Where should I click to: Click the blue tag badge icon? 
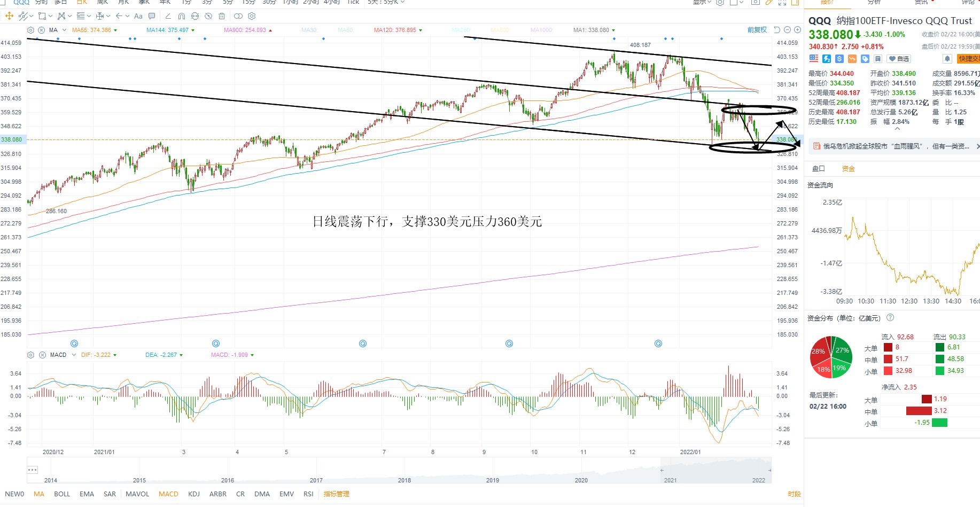tap(865, 59)
